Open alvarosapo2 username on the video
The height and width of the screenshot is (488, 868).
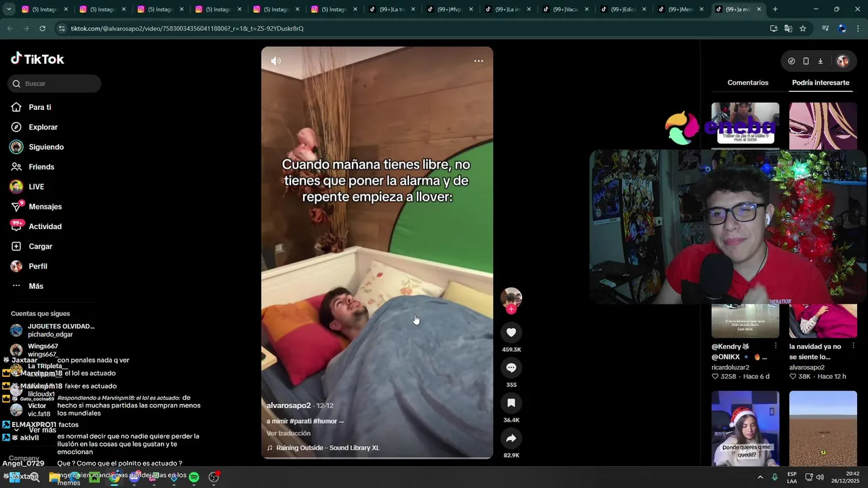(x=288, y=405)
